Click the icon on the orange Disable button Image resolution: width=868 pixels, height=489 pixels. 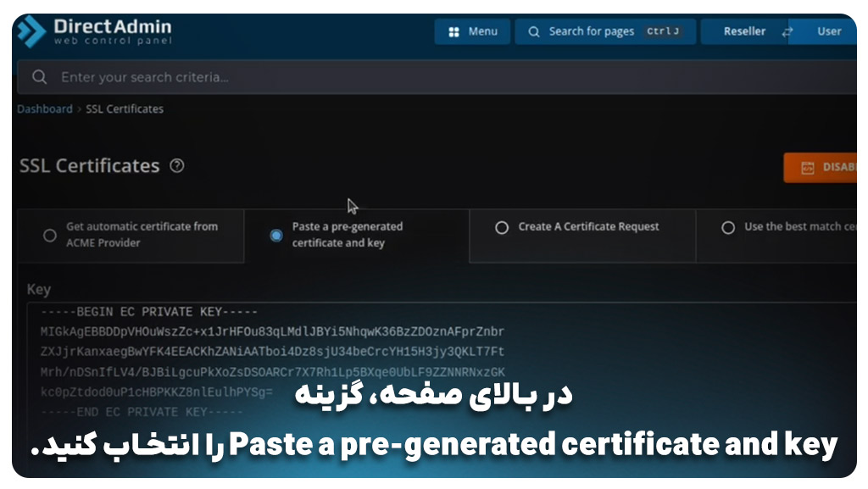pos(807,168)
